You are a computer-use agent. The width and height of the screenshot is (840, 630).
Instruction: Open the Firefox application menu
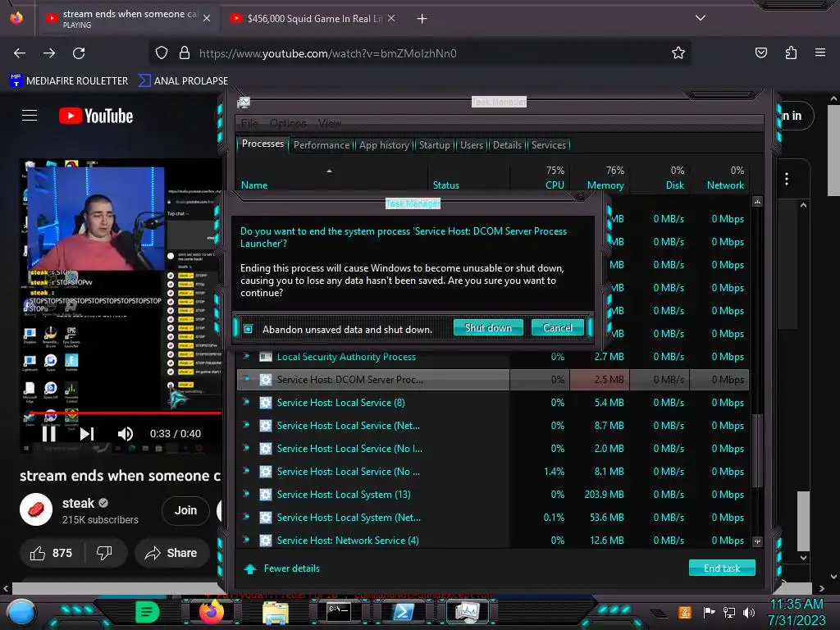(x=819, y=52)
